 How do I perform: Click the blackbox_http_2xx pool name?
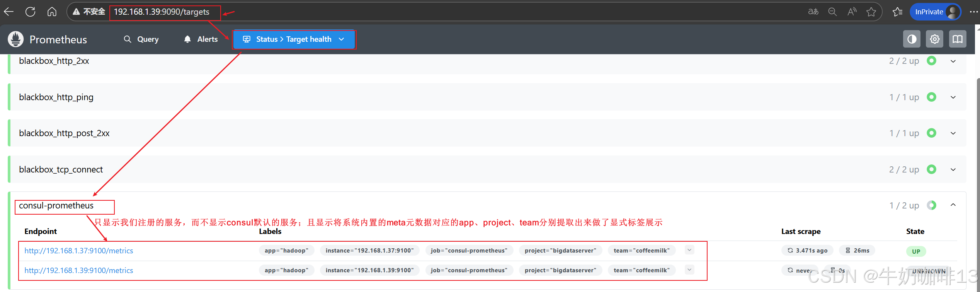click(x=54, y=61)
